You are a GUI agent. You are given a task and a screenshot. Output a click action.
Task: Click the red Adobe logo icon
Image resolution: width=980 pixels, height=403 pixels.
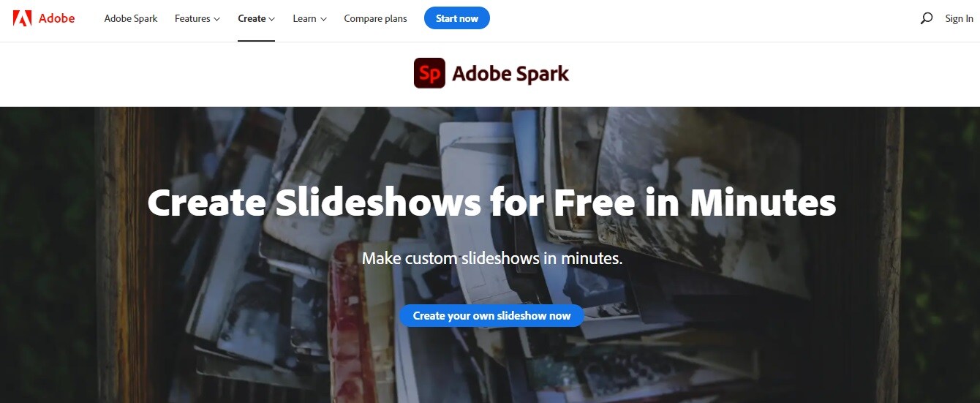[22, 18]
